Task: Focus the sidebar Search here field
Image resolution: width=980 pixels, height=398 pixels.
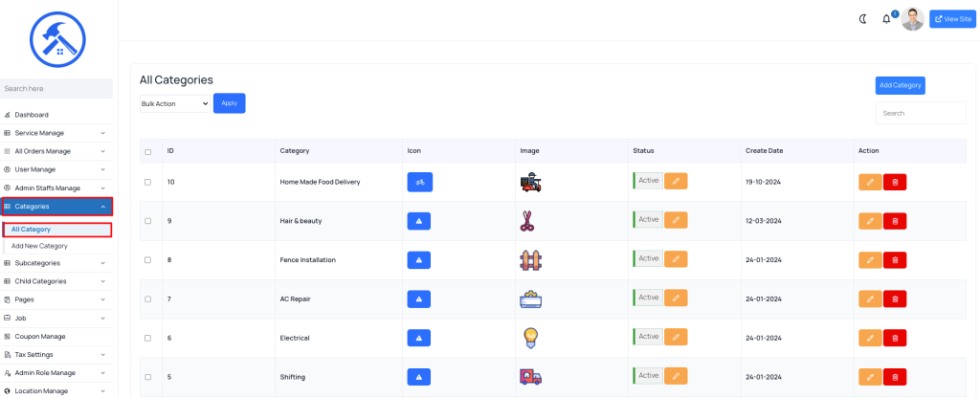Action: pyautogui.click(x=56, y=89)
